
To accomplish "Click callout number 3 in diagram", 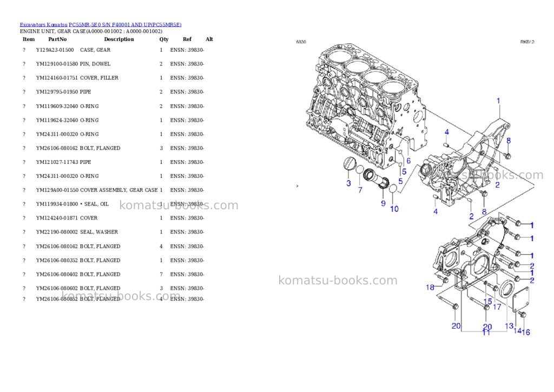I will pos(349,183).
